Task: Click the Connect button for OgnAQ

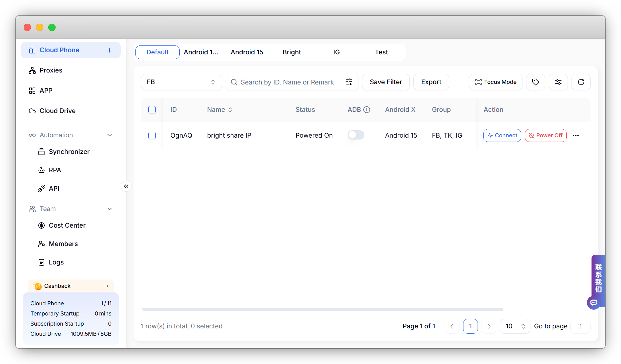Action: (x=502, y=135)
